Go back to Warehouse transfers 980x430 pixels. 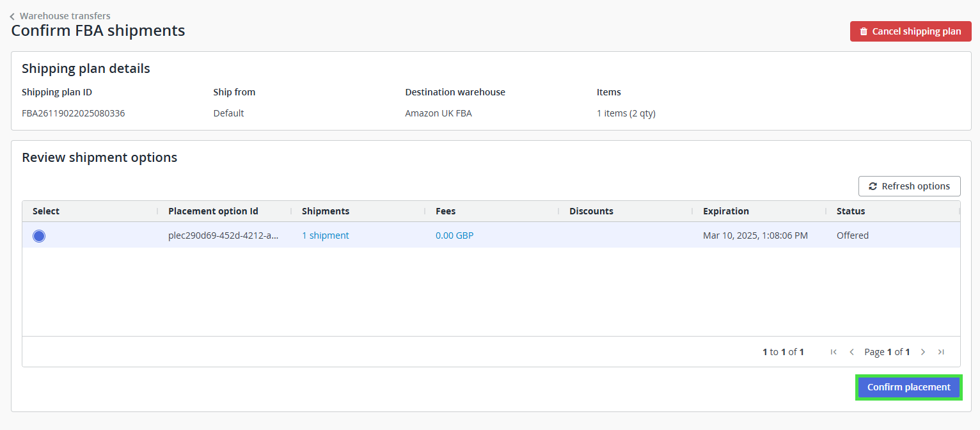pyautogui.click(x=65, y=16)
